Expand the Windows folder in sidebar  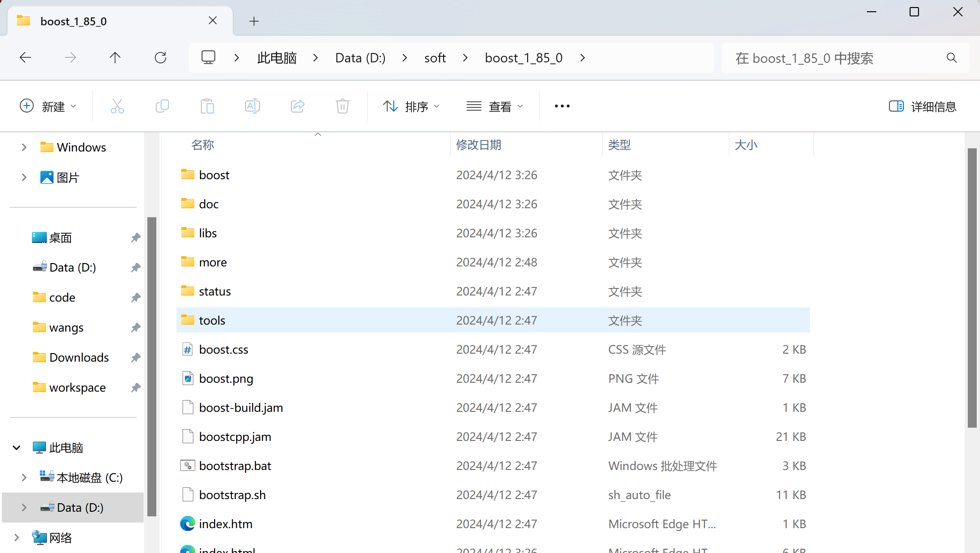pyautogui.click(x=24, y=147)
